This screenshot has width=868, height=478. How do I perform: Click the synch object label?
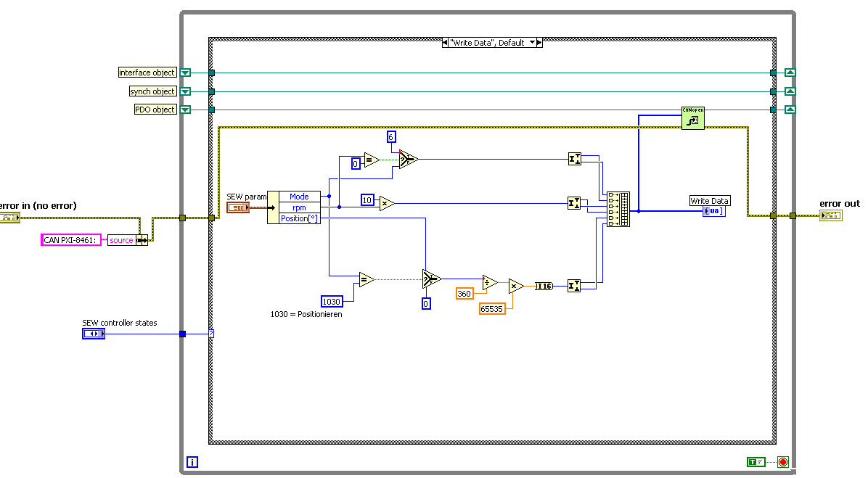point(152,91)
